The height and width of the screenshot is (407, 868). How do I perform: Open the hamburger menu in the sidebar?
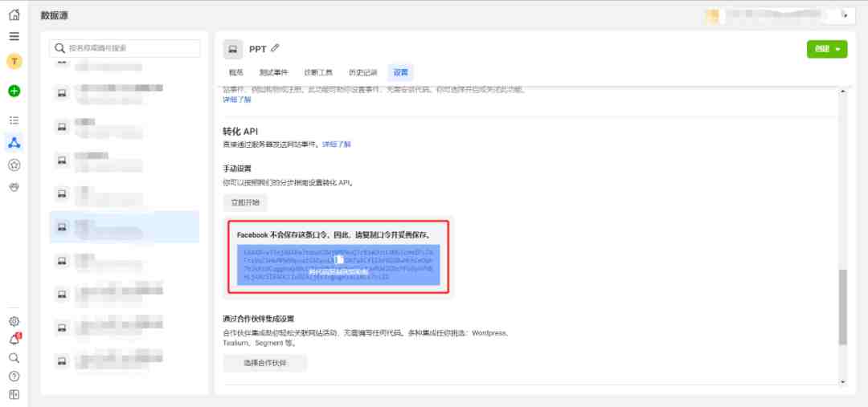click(x=14, y=36)
